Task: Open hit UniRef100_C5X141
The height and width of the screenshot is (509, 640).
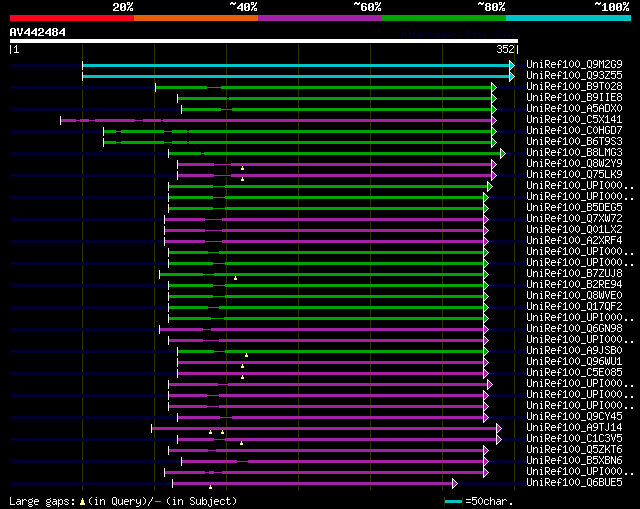Action: coord(574,119)
